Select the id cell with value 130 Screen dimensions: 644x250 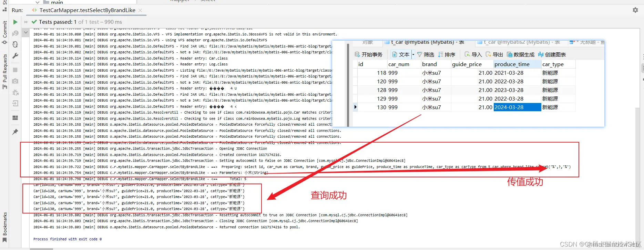372,107
